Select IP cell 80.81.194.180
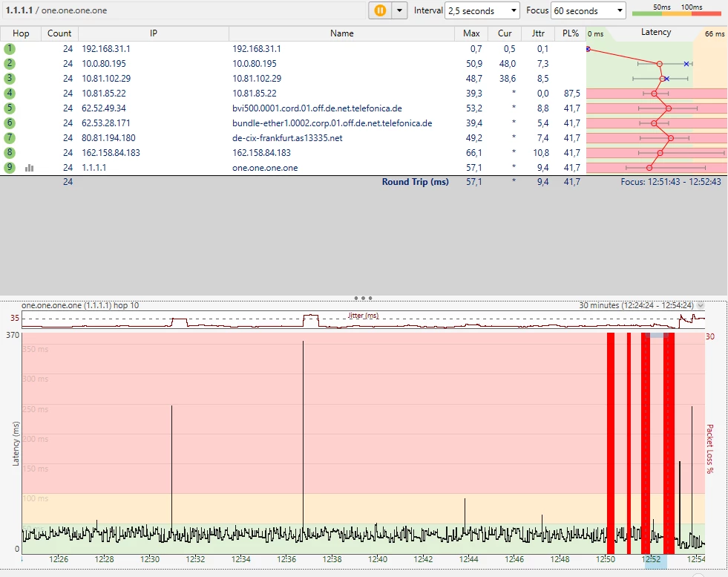This screenshot has height=577, width=728. pyautogui.click(x=108, y=138)
